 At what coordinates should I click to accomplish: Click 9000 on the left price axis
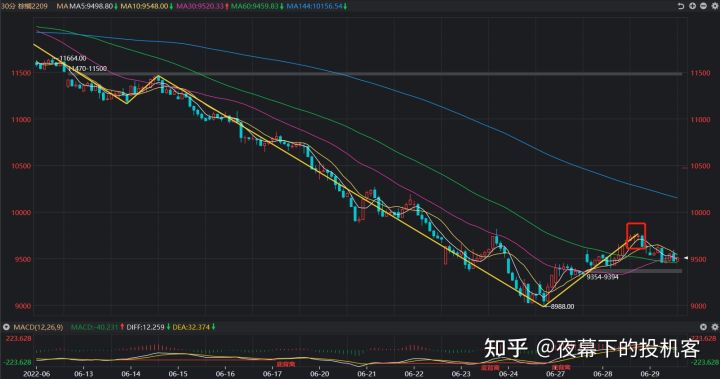coord(23,306)
